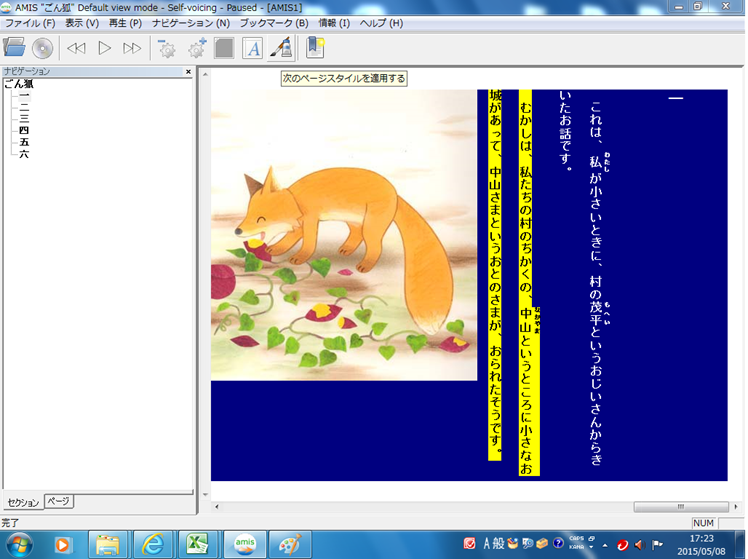Select section 一 in navigation tree
748x559 pixels.
click(24, 95)
